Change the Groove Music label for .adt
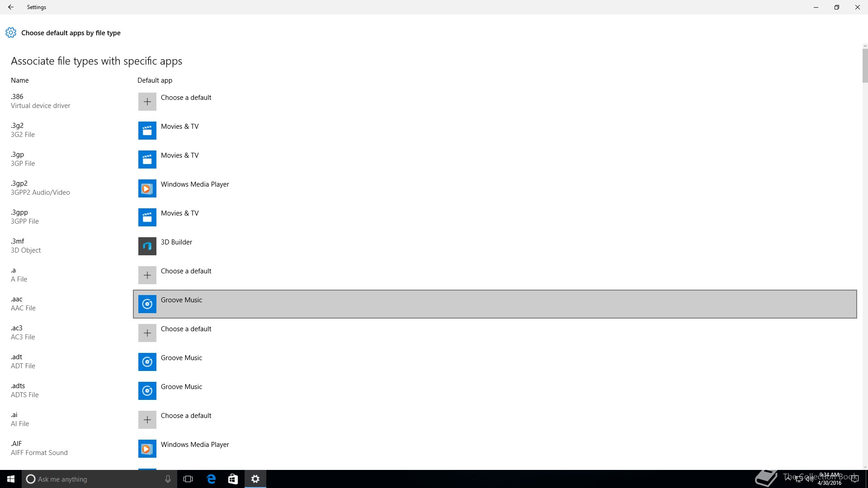 click(x=181, y=358)
